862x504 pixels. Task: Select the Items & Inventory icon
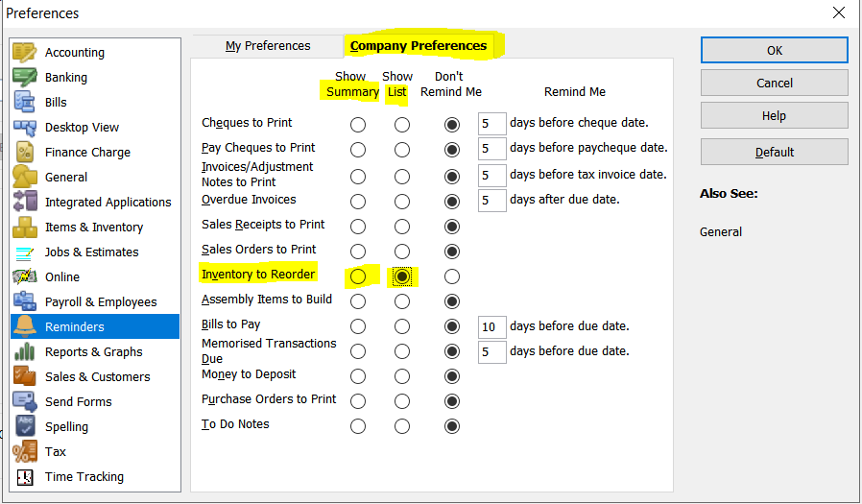pyautogui.click(x=25, y=227)
